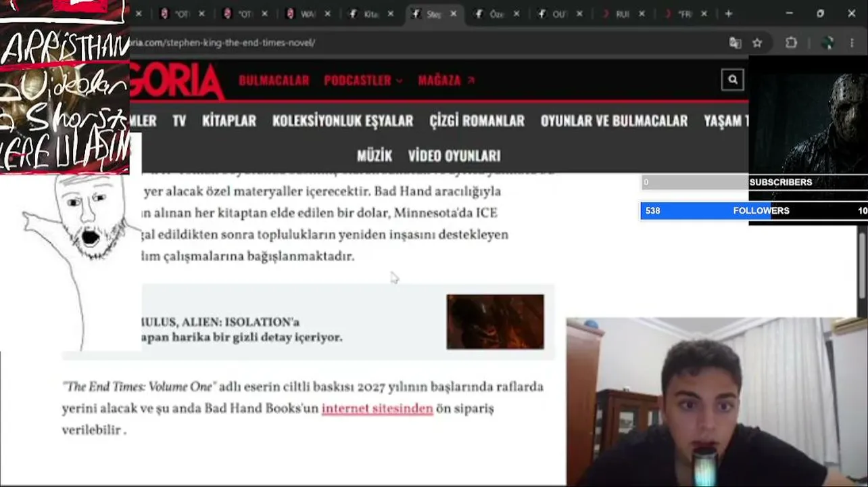Bookmark this page with the star icon
Image resolution: width=868 pixels, height=487 pixels.
757,43
